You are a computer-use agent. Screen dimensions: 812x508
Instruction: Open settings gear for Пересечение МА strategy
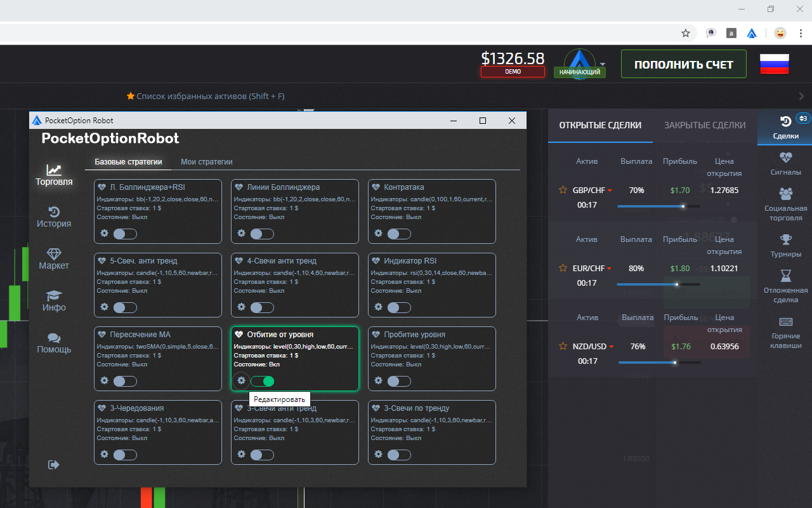pyautogui.click(x=105, y=380)
